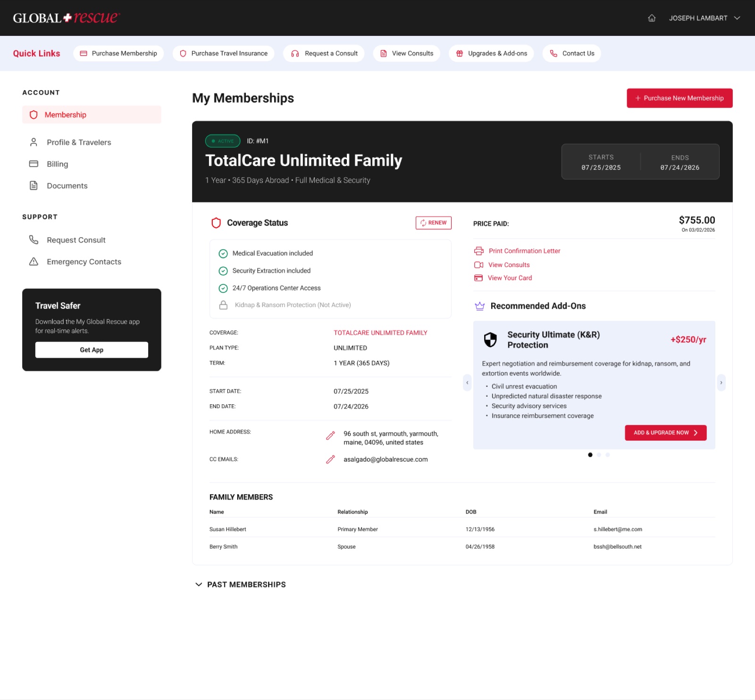
Task: Click Purchase New Membership button
Action: (679, 98)
